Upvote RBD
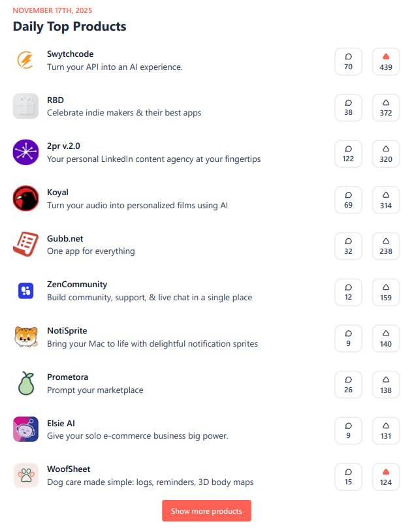 386,107
